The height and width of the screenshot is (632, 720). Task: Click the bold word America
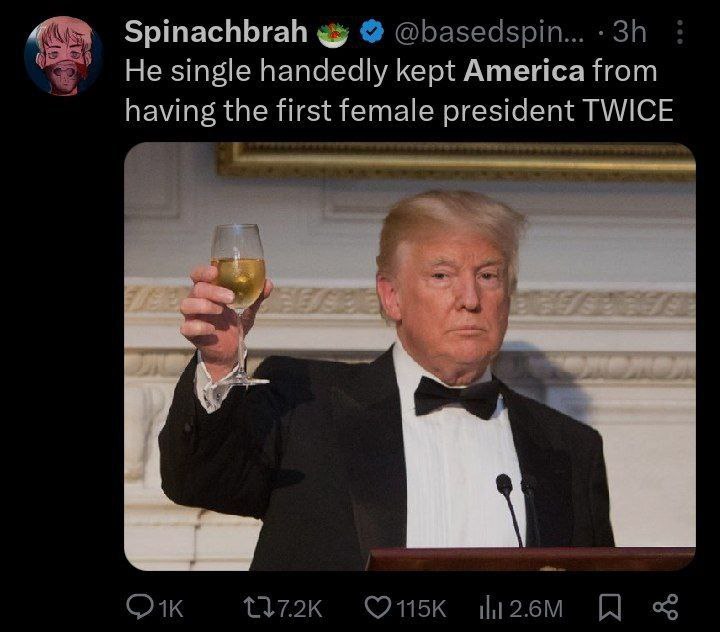(524, 71)
